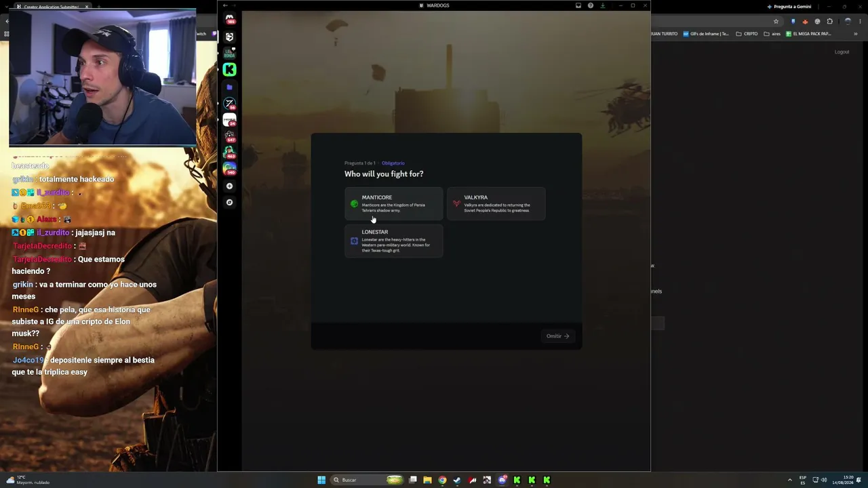Add a server with the plus icon
868x488 pixels.
(230, 186)
